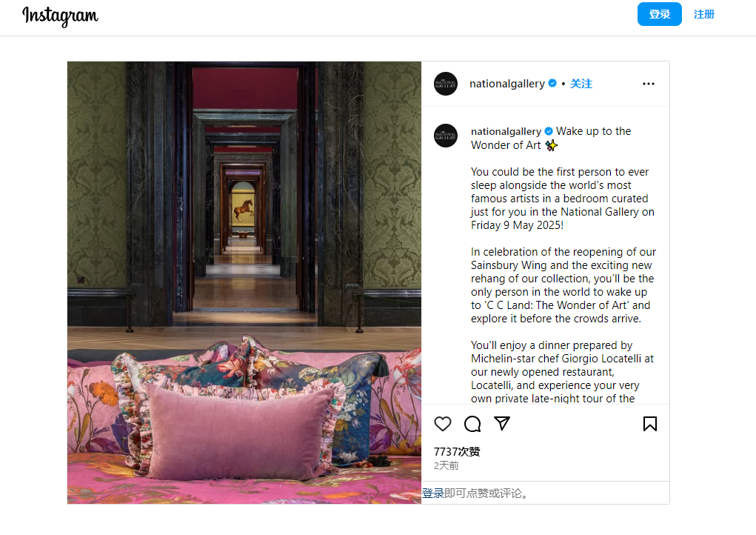Follow nationalgallery with 关注 link
Viewport: 756px width, 535px height.
[581, 84]
